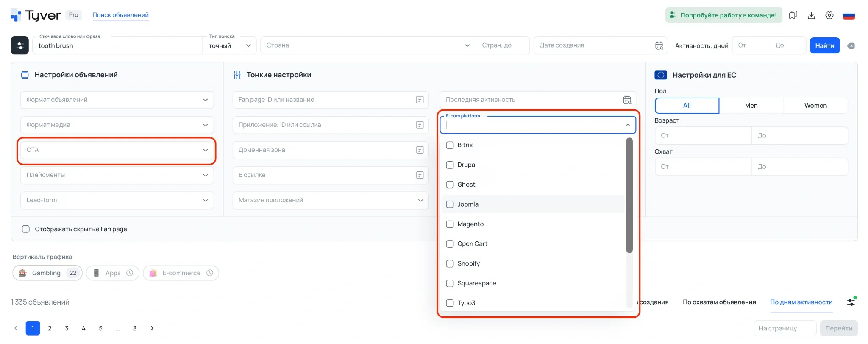Collapse the E-com platform dropdown

pos(628,125)
